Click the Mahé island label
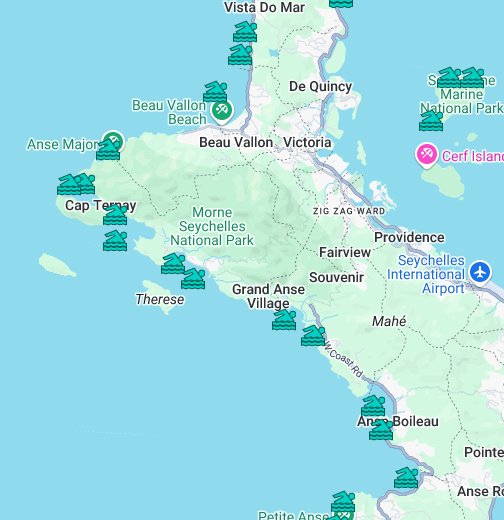The height and width of the screenshot is (520, 504). [389, 321]
